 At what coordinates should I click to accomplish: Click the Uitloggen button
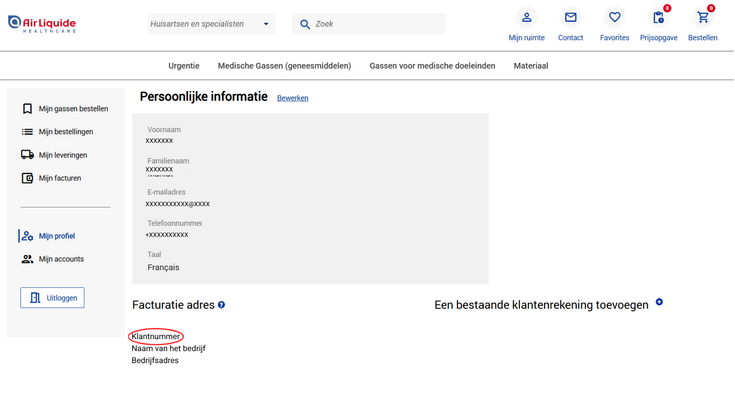coord(52,298)
